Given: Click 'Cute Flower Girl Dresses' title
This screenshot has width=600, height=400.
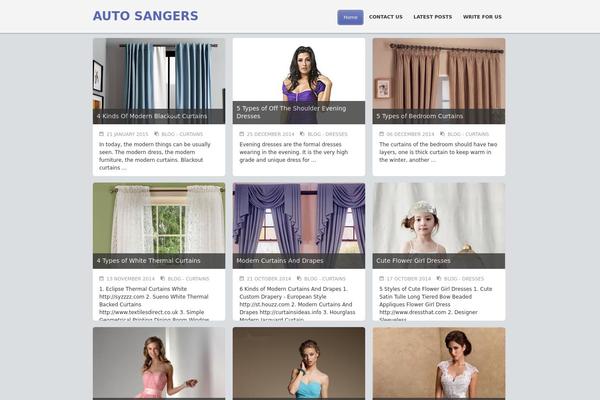Looking at the screenshot, I should click(x=413, y=261).
